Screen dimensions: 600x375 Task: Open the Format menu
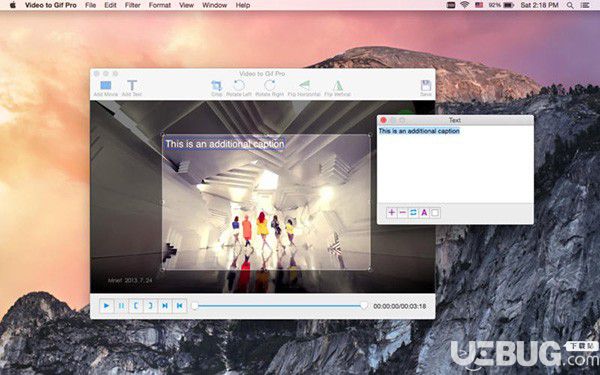click(x=160, y=5)
